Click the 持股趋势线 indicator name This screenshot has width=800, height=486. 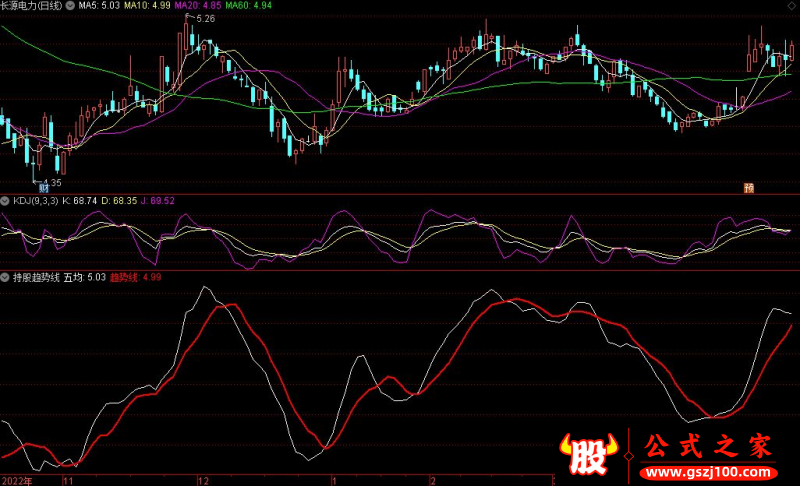(36, 277)
